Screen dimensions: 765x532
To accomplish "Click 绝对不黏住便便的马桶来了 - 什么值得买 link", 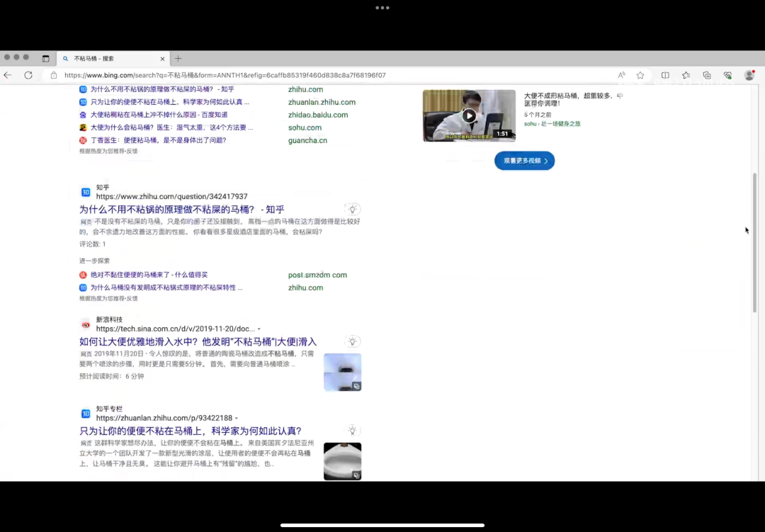I will coord(149,275).
